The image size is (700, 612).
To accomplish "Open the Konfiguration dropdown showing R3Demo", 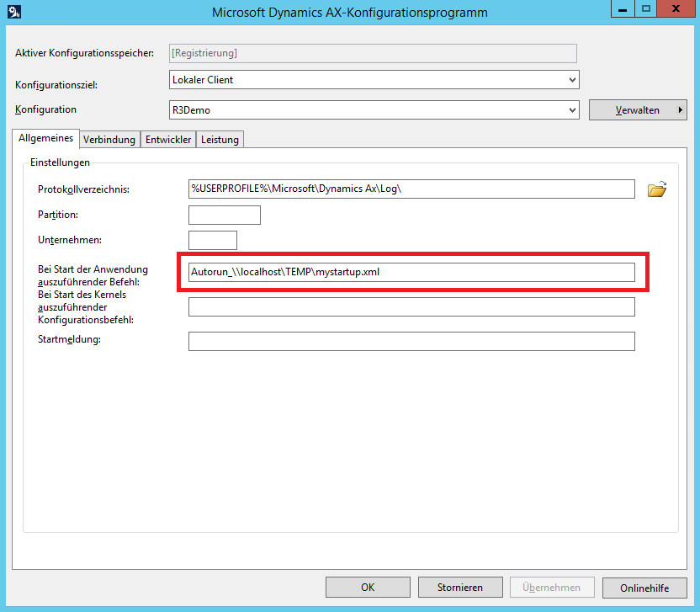I will coord(572,109).
